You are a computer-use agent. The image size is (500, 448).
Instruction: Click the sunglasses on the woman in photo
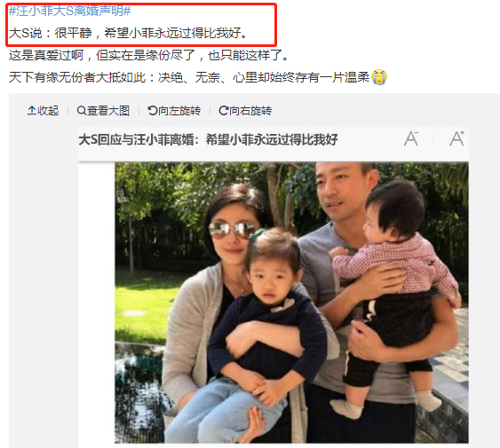[232, 230]
